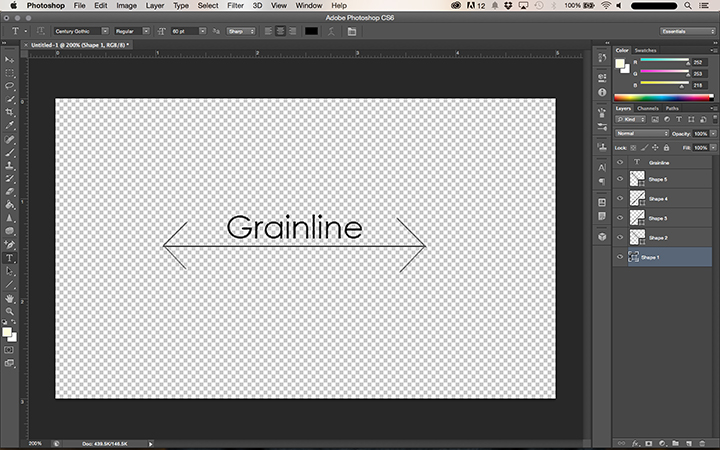Select the Pen tool
720x450 pixels.
(9, 245)
